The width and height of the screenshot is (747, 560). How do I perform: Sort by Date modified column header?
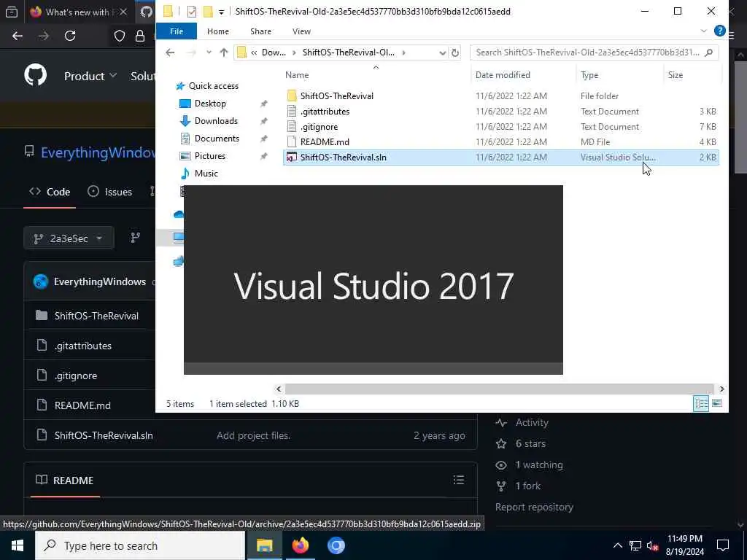(x=503, y=75)
